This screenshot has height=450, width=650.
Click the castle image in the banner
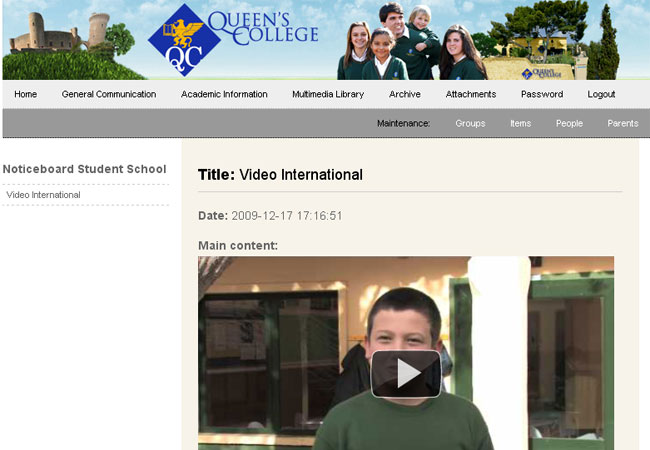click(60, 32)
